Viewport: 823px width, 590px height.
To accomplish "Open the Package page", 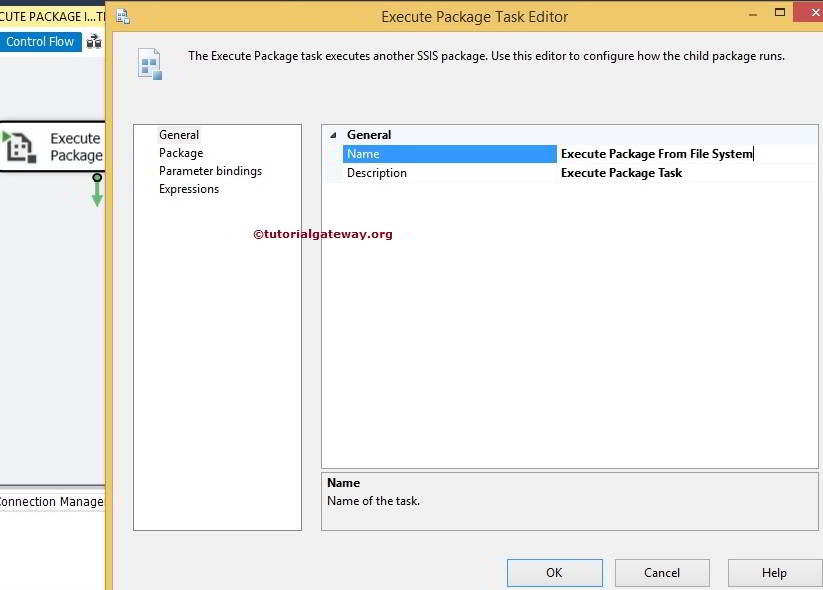I will pos(181,153).
